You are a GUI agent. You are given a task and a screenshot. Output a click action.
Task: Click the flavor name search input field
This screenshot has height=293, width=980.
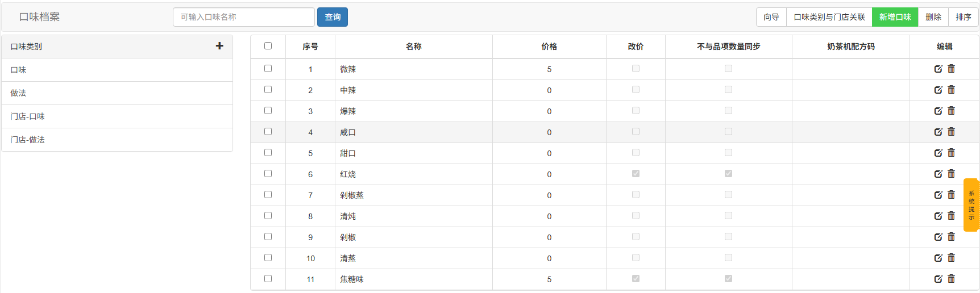243,17
